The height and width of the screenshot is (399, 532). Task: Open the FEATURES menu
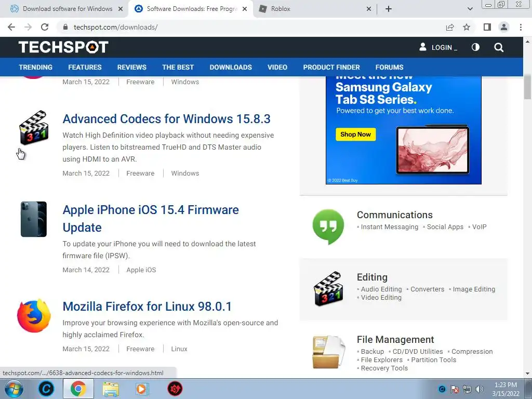[85, 67]
